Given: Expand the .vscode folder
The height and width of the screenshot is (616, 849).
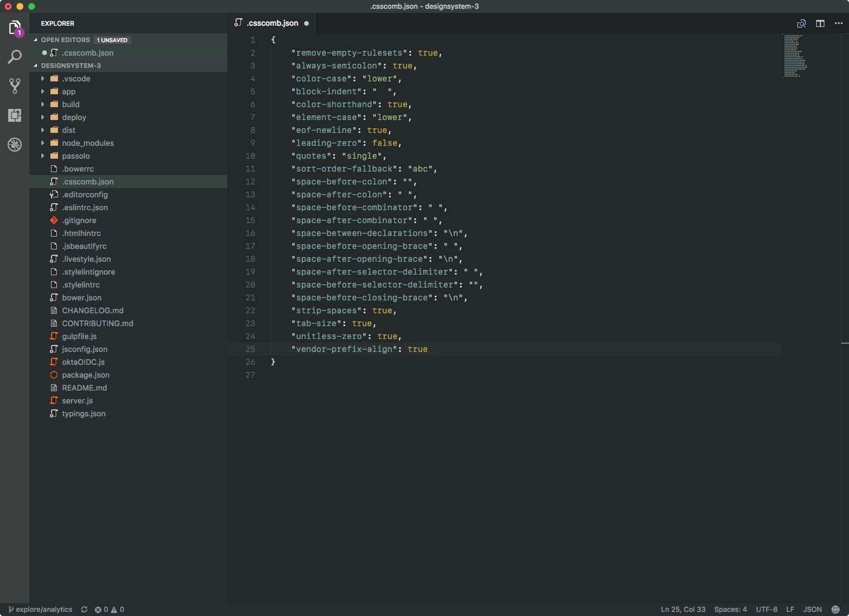Looking at the screenshot, I should click(x=43, y=78).
